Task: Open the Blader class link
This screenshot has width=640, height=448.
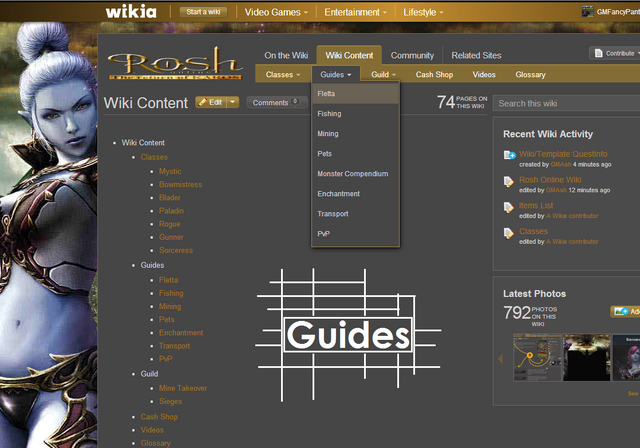Action: tap(169, 197)
